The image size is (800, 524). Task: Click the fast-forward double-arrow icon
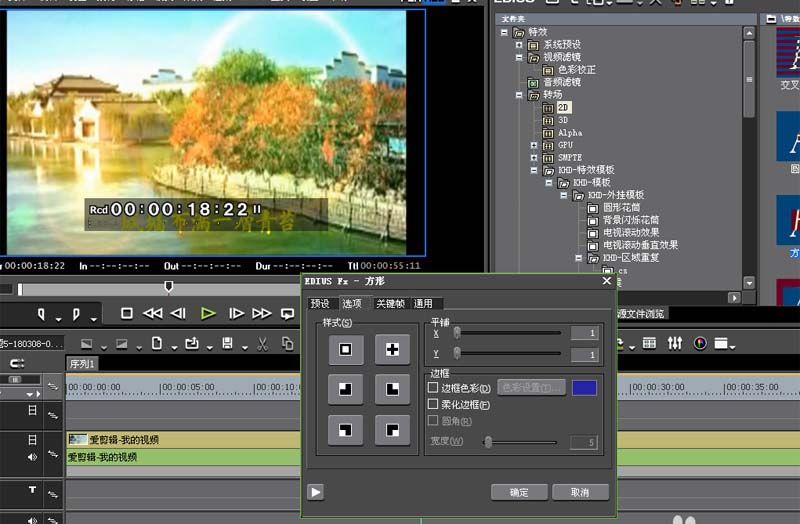262,313
